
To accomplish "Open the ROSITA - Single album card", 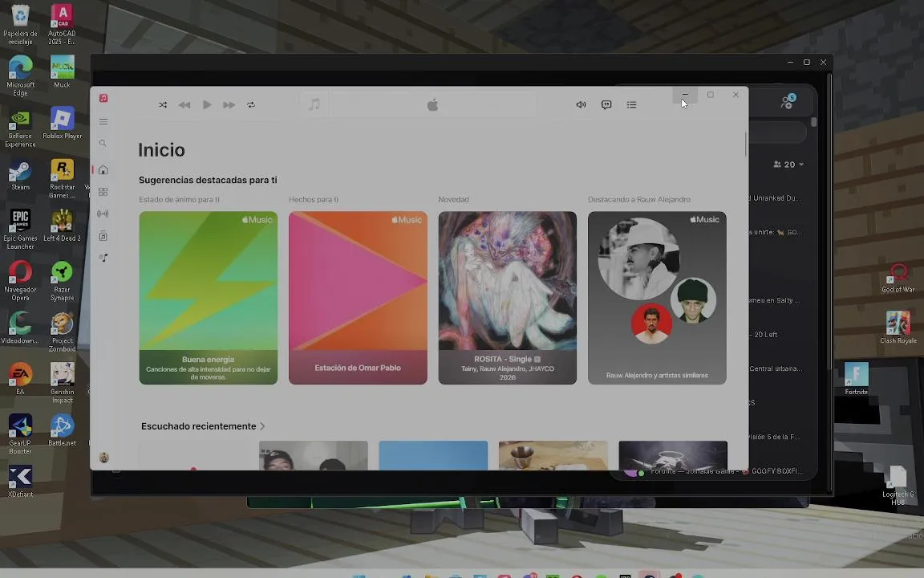I will click(508, 298).
